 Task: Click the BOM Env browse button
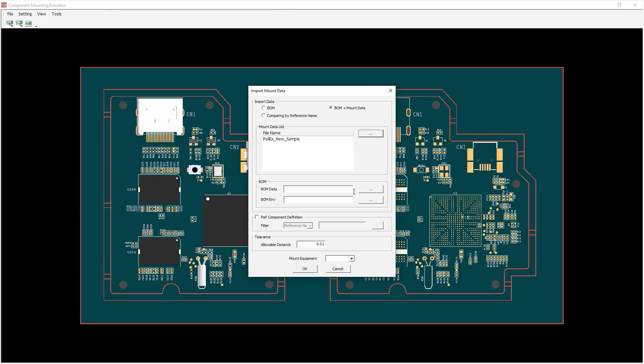click(371, 200)
